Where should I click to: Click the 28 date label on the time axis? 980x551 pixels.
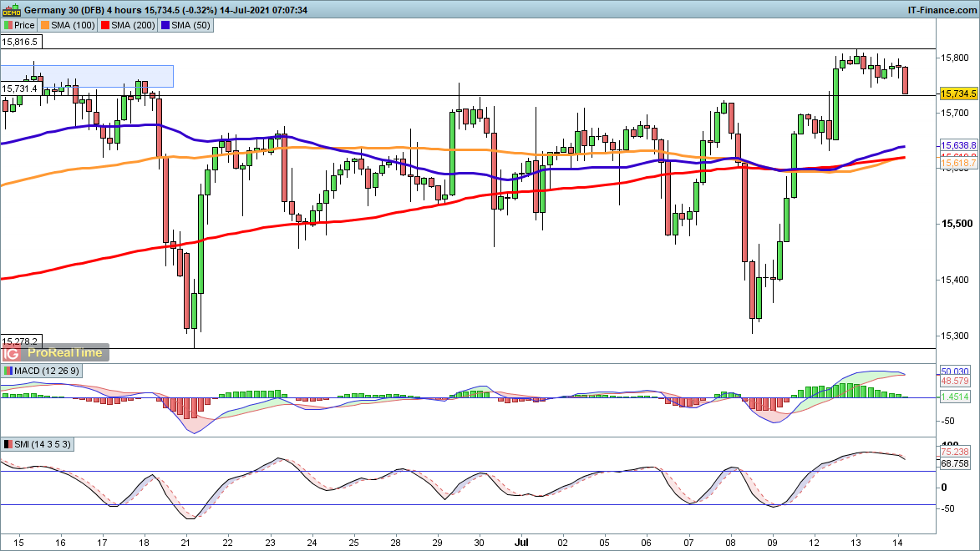(x=396, y=543)
